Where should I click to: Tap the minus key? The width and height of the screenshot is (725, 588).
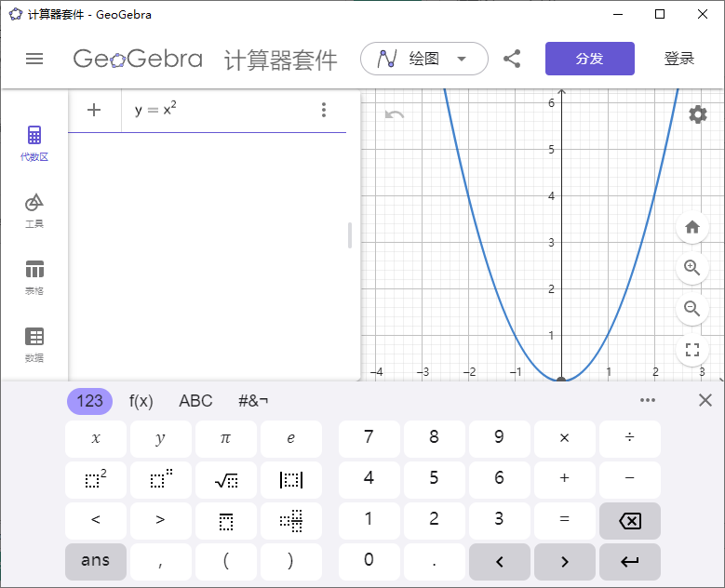(630, 480)
